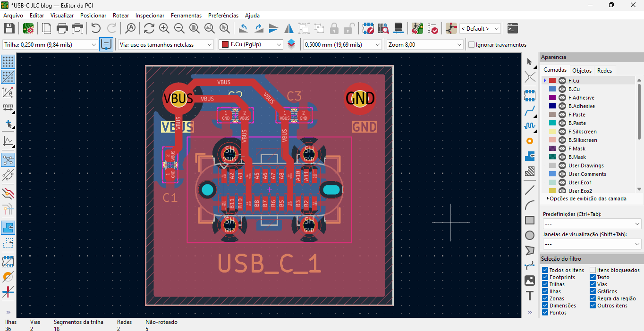The width and height of the screenshot is (644, 331).
Task: Open the scripting console
Action: click(x=513, y=28)
